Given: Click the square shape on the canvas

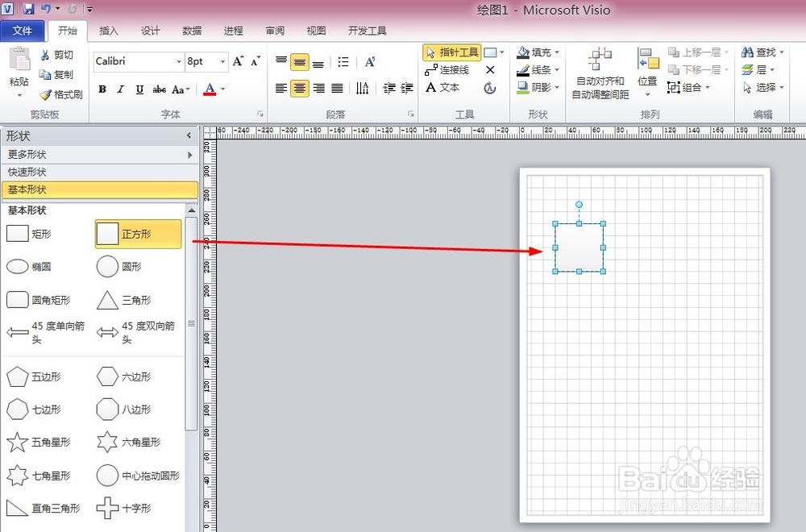Looking at the screenshot, I should [579, 247].
